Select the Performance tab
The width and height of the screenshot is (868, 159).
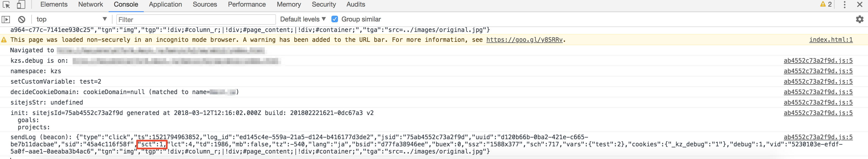pyautogui.click(x=247, y=4)
